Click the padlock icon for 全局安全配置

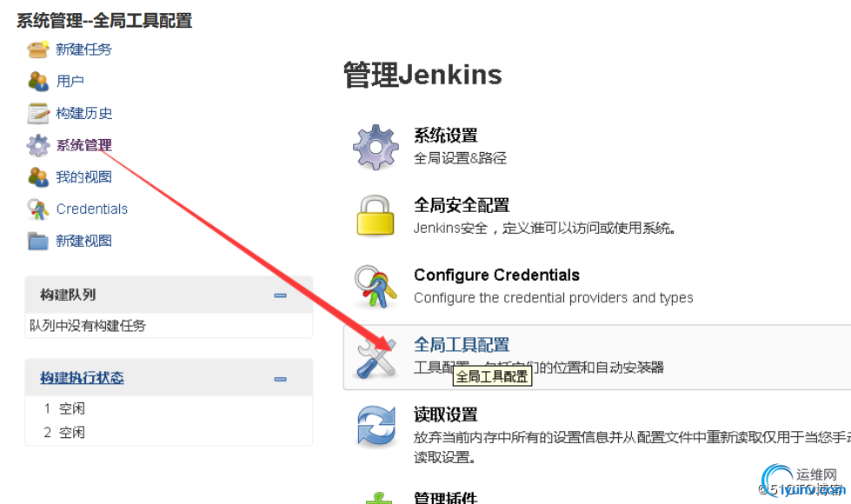[x=375, y=216]
